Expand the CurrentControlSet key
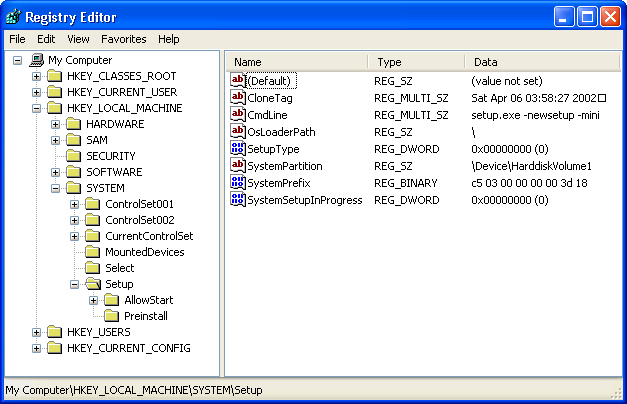The width and height of the screenshot is (627, 404). coord(74,236)
